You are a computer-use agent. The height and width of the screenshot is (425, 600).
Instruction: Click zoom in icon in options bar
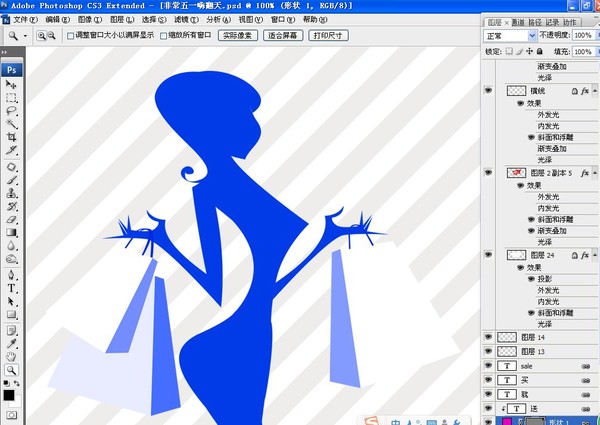pyautogui.click(x=41, y=36)
